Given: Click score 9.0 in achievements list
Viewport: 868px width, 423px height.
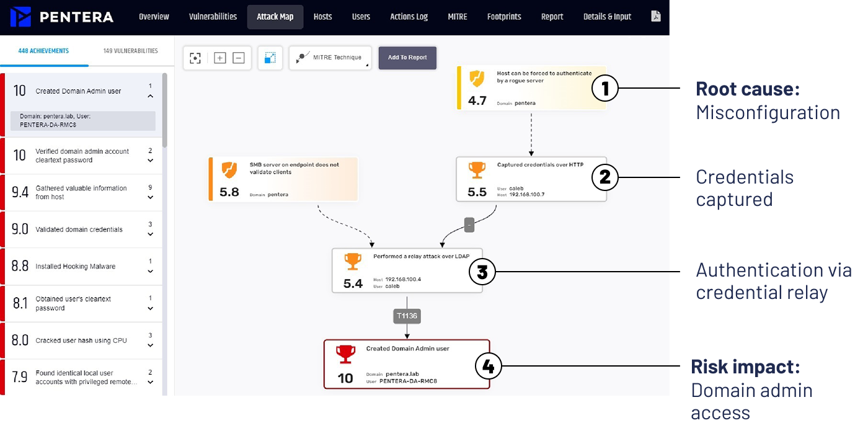Looking at the screenshot, I should (20, 229).
